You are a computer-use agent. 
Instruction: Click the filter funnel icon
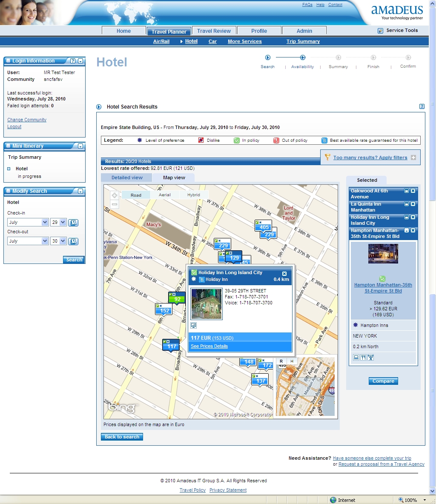tap(327, 157)
